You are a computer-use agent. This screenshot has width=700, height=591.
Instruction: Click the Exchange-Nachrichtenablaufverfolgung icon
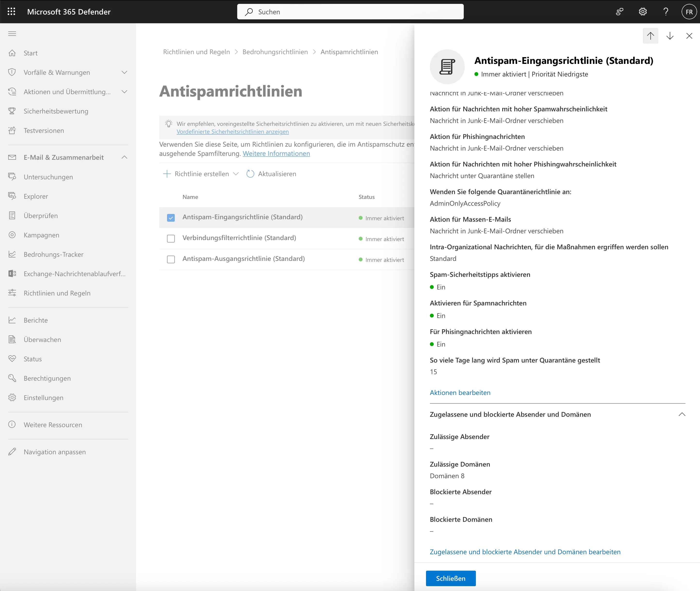[x=12, y=274]
